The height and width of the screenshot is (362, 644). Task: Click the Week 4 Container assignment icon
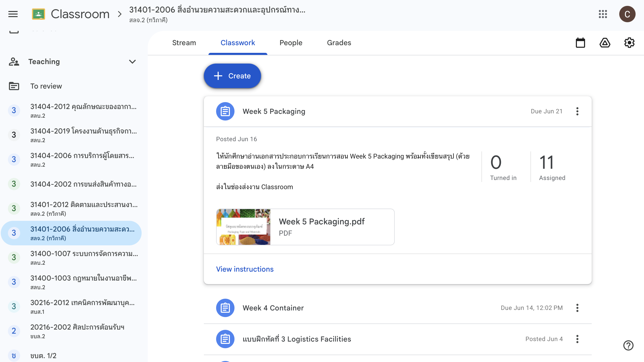coord(225,308)
